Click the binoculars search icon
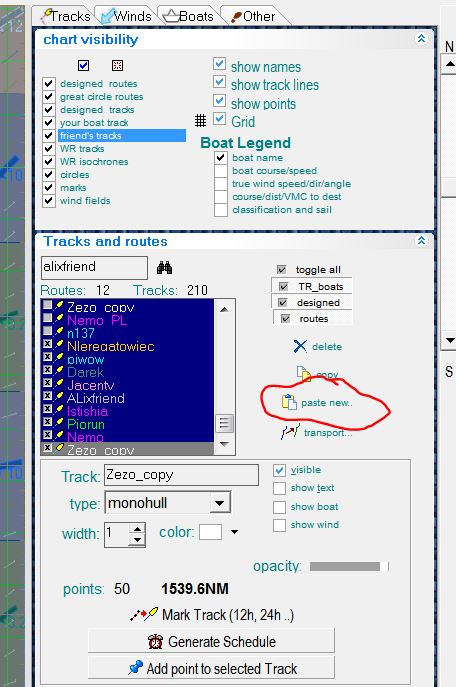This screenshot has height=687, width=456. pyautogui.click(x=164, y=267)
